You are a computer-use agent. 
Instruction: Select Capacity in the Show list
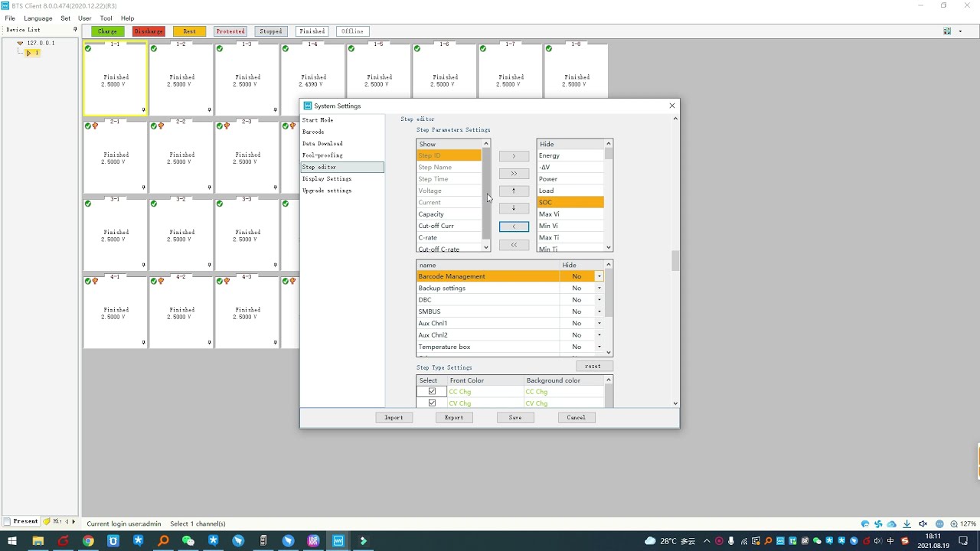(x=449, y=214)
